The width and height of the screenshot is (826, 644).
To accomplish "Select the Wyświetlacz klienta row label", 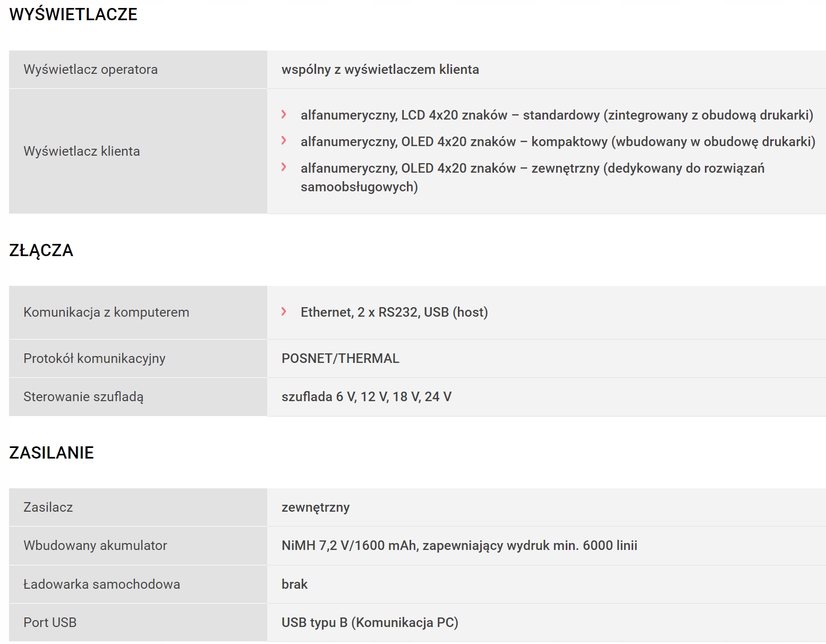I will click(x=82, y=151).
